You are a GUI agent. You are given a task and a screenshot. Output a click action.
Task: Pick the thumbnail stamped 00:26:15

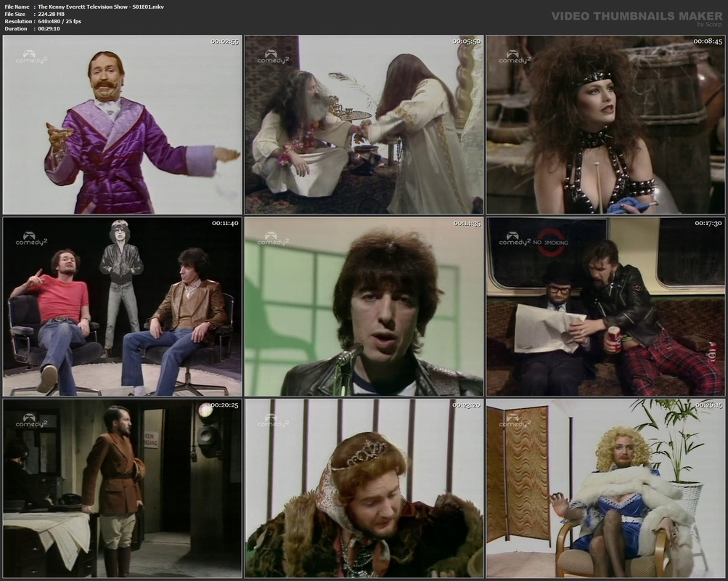click(605, 489)
